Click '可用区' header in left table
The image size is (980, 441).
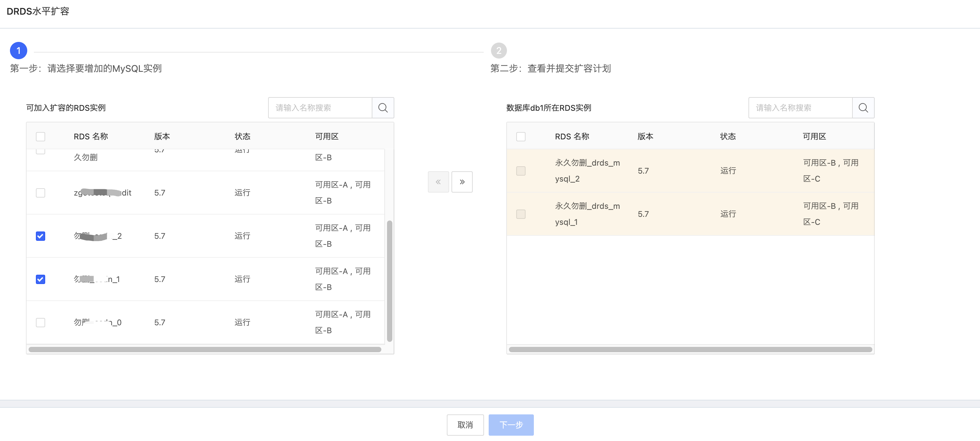pyautogui.click(x=327, y=137)
